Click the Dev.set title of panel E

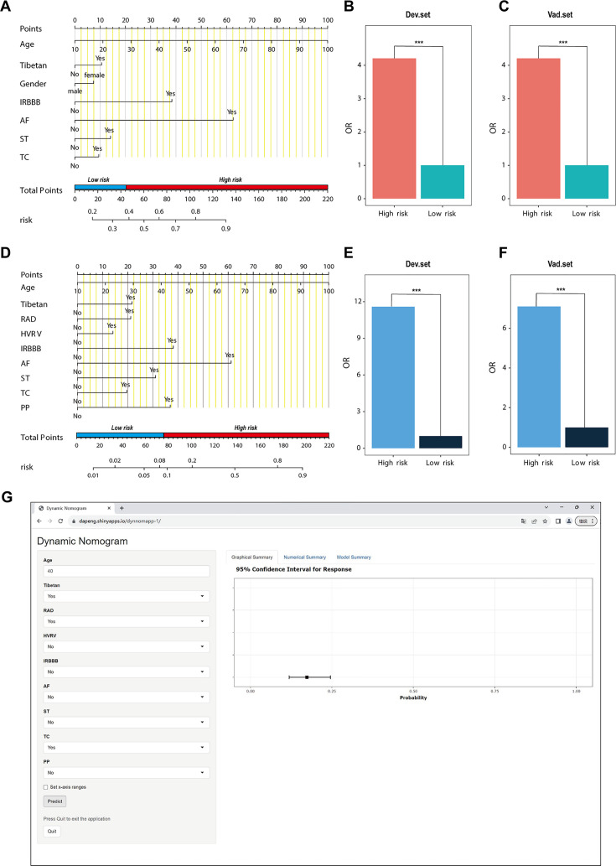coord(418,264)
